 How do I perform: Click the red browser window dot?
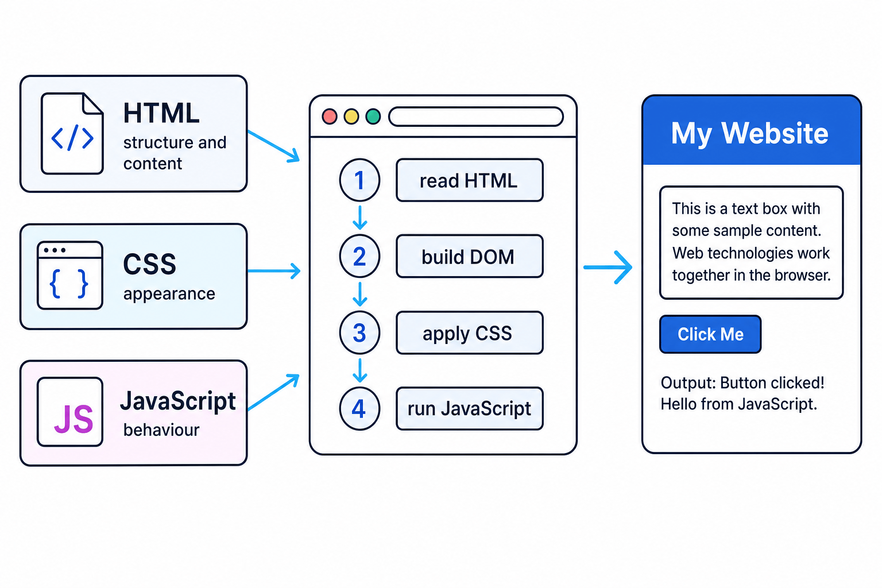tap(330, 117)
